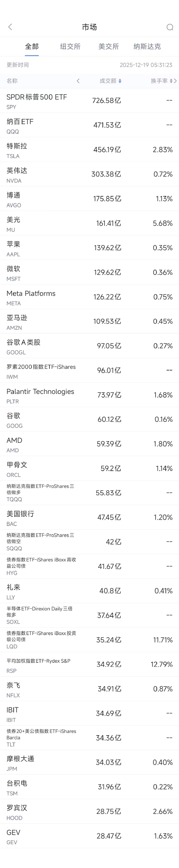Sort by 成交额 column header
179x868 pixels.
[x=108, y=81]
